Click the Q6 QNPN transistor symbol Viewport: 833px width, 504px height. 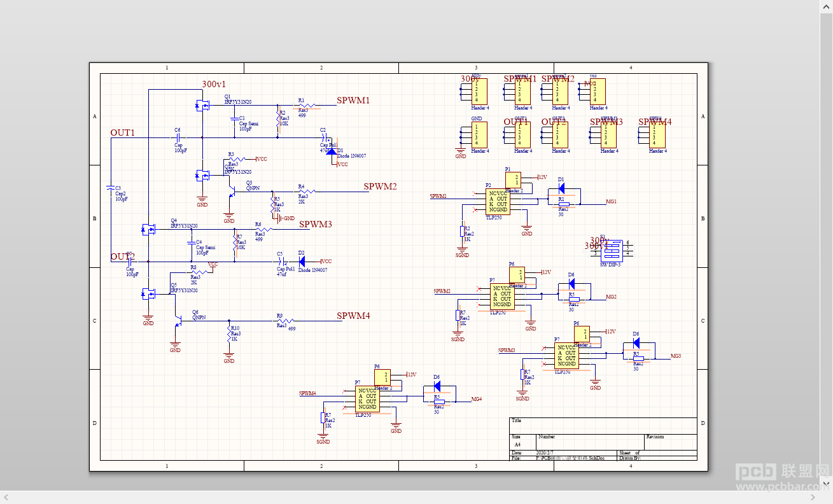coord(178,321)
